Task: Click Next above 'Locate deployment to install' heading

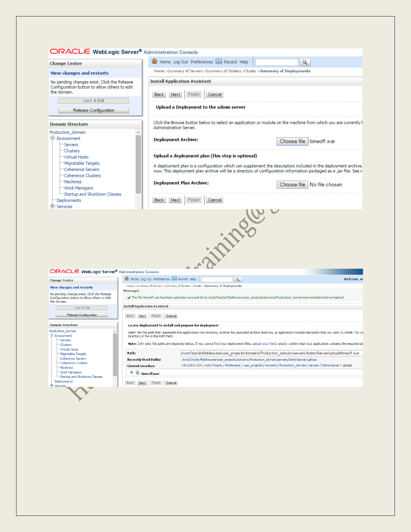Action: click(142, 316)
